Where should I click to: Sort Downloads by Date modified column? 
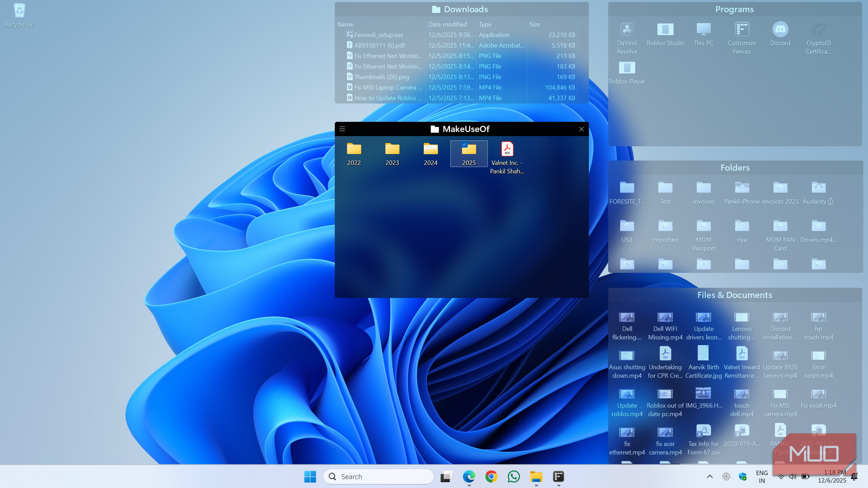pyautogui.click(x=451, y=24)
